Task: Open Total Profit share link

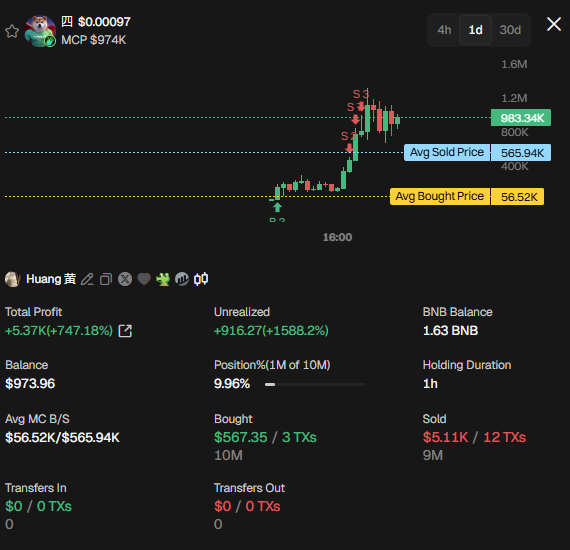Action: click(125, 331)
